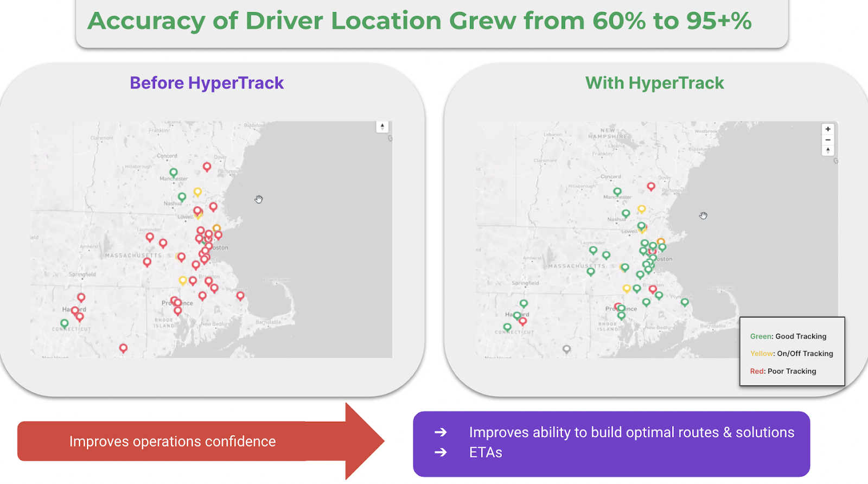Click the Yellow: On/Off Tracking legend entry
The width and height of the screenshot is (868, 484).
[x=792, y=354]
